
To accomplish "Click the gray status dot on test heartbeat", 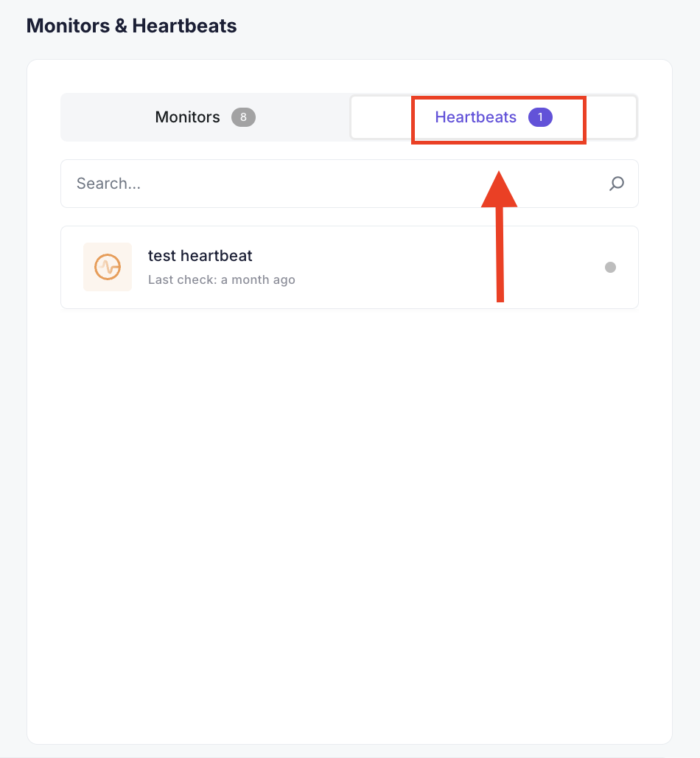I will [610, 268].
